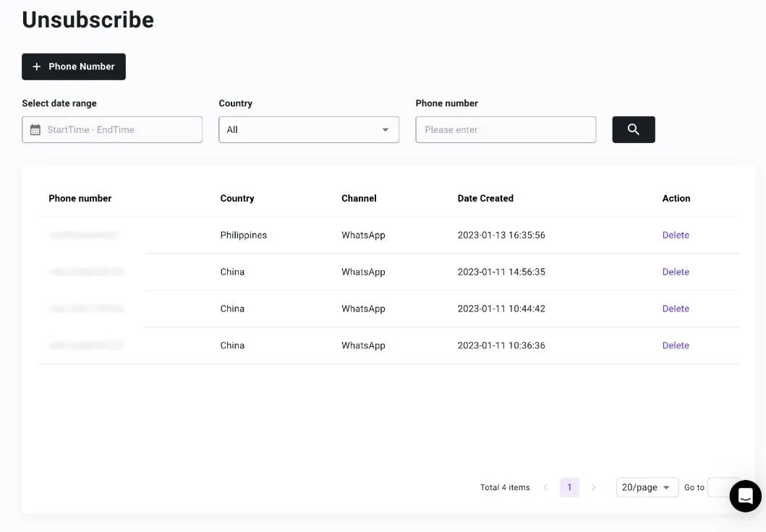This screenshot has width=766, height=532.
Task: Expand the Country dropdown showing All
Action: coord(308,129)
